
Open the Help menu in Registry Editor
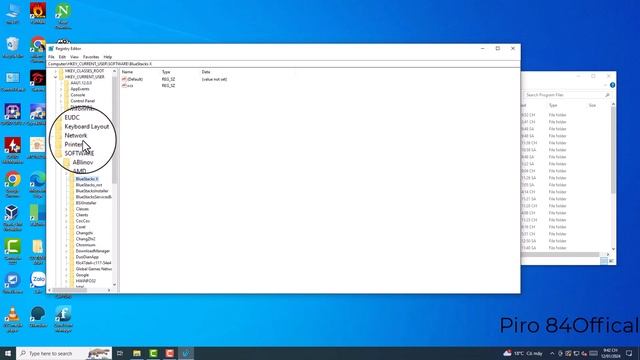point(108,57)
